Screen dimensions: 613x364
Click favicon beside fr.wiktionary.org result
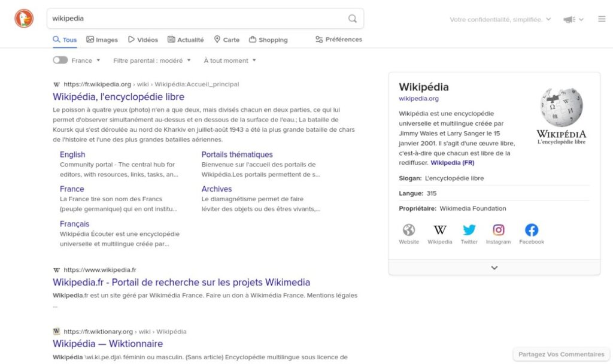pyautogui.click(x=57, y=332)
